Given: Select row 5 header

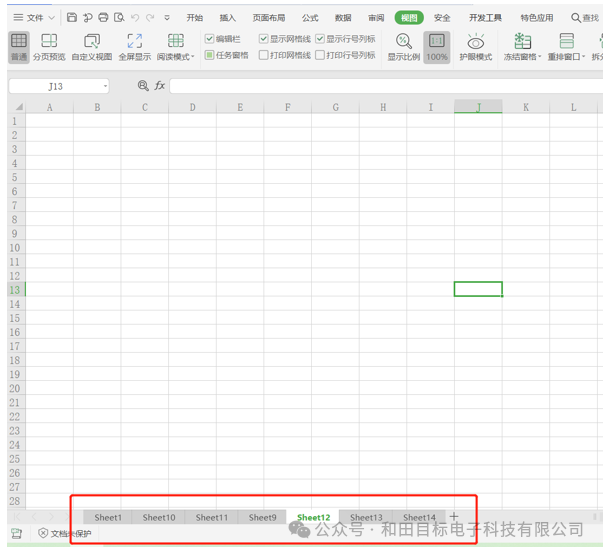Looking at the screenshot, I should tap(15, 177).
